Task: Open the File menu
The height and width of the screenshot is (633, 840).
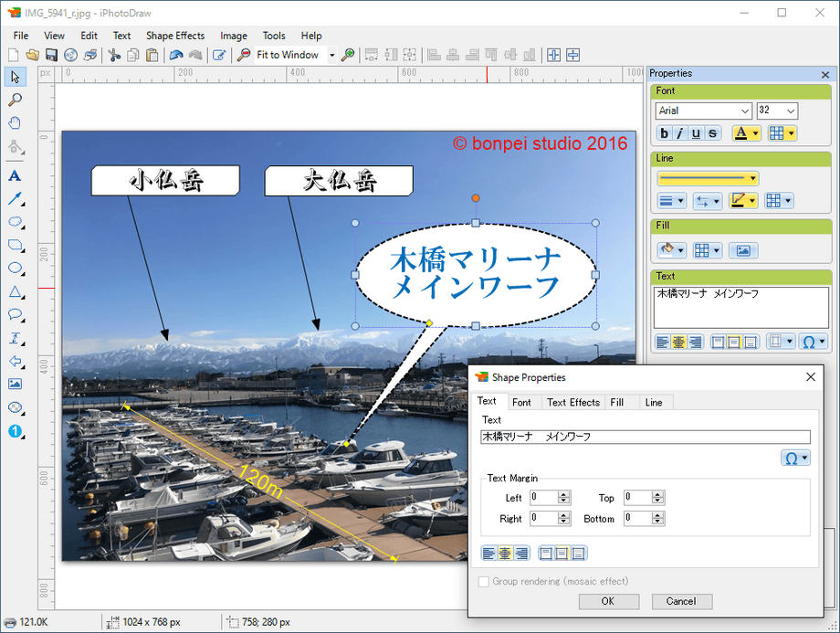Action: click(21, 36)
